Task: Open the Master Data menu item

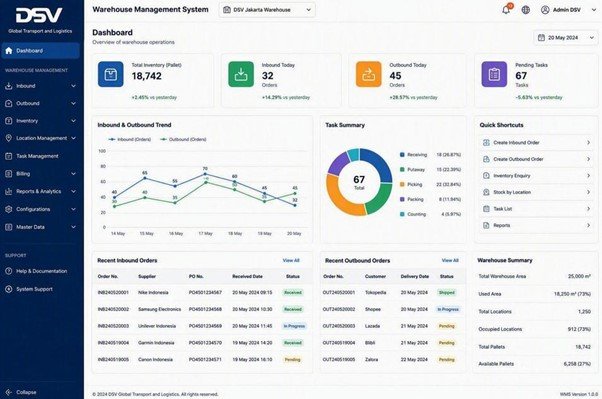Action: click(40, 227)
